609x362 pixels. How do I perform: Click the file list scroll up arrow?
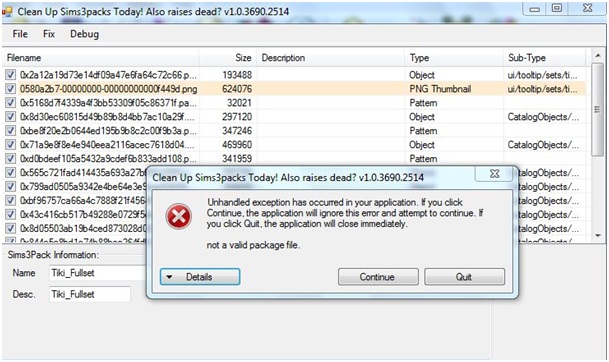pos(598,56)
